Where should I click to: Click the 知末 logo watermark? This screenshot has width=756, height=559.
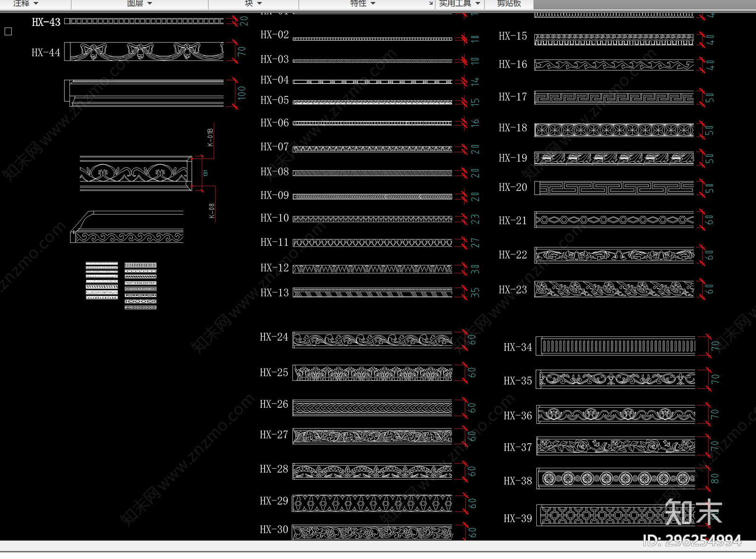tap(693, 512)
